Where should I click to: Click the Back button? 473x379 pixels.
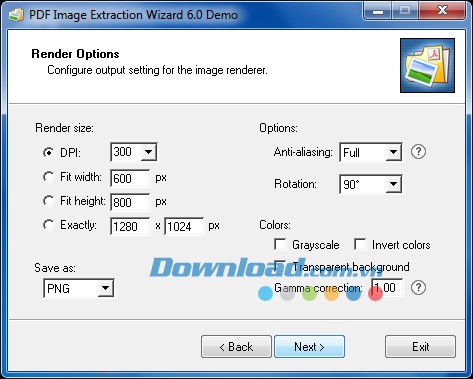(236, 347)
